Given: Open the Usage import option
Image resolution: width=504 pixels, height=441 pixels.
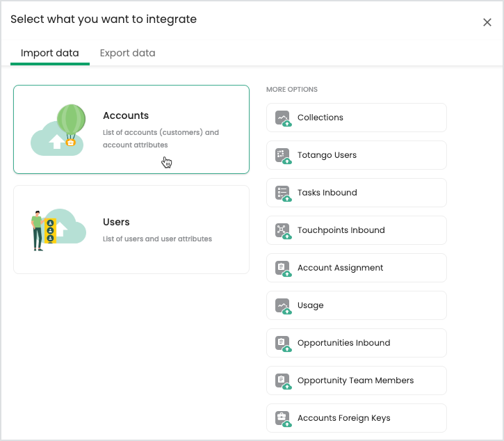Looking at the screenshot, I should tap(357, 305).
